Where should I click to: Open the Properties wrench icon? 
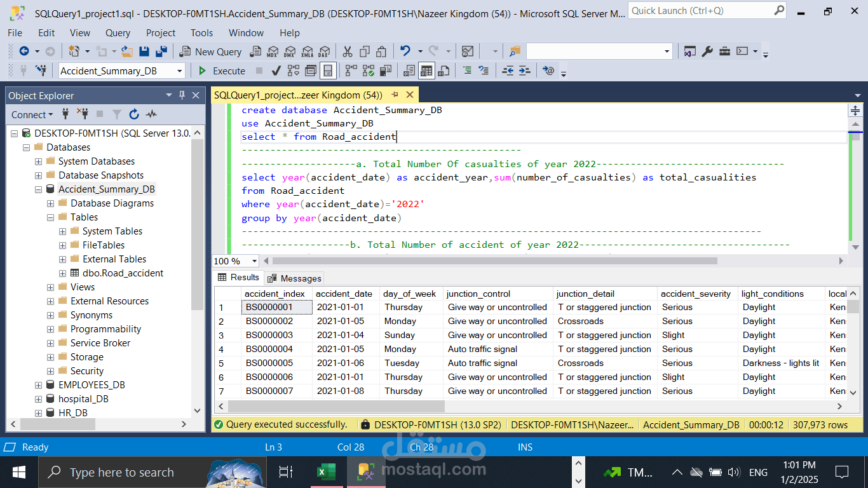707,51
